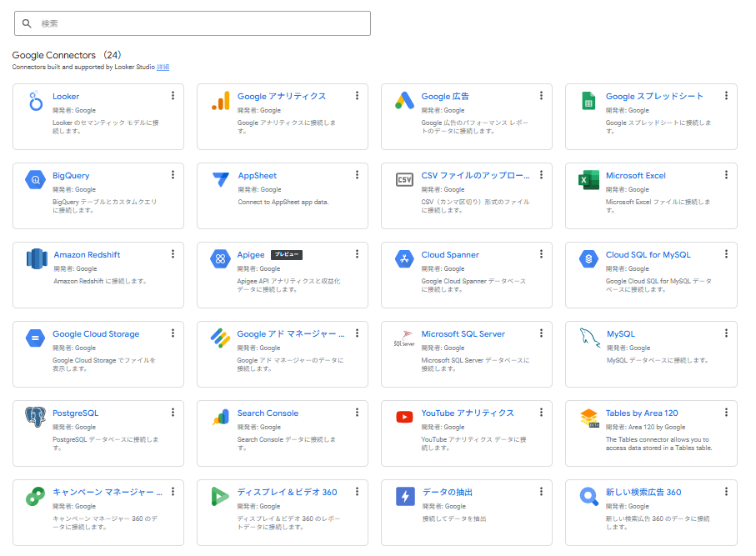Click the CSV file upload icon

(404, 180)
